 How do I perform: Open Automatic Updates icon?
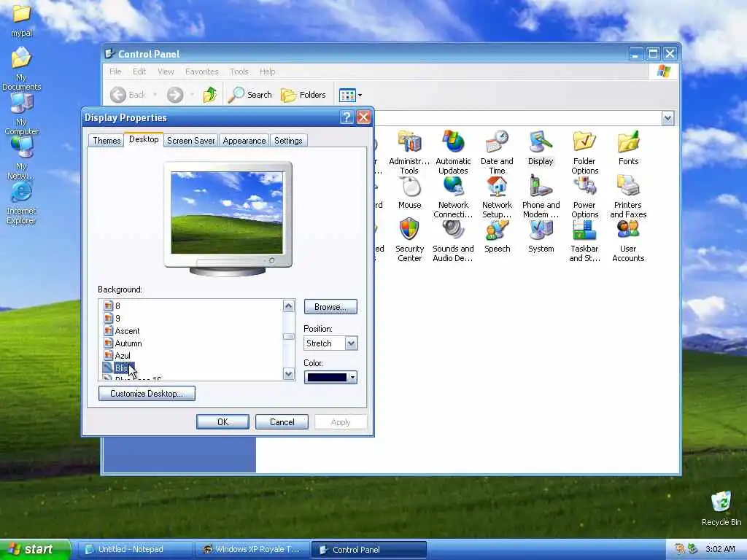point(453,152)
